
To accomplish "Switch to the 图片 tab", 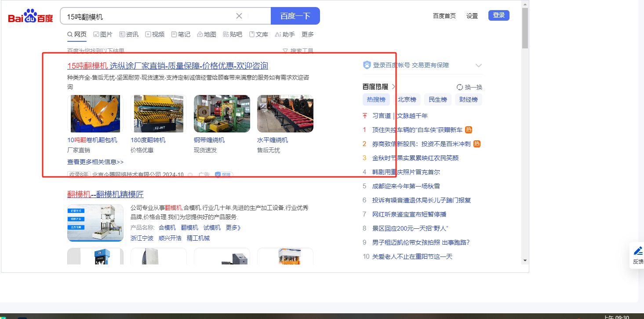I will 103,34.
